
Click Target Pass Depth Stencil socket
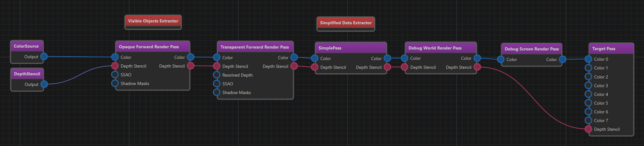(x=588, y=129)
